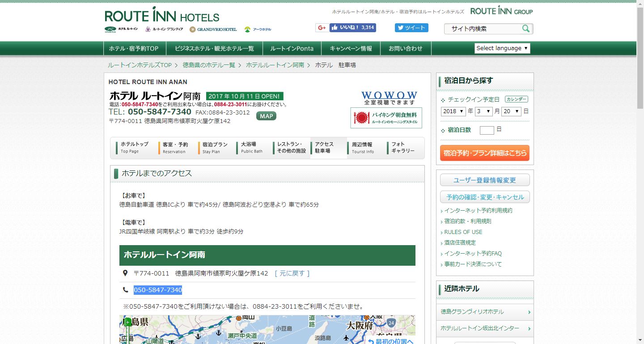Click the telephone icon beside phone number
This screenshot has width=644, height=344.
click(125, 290)
